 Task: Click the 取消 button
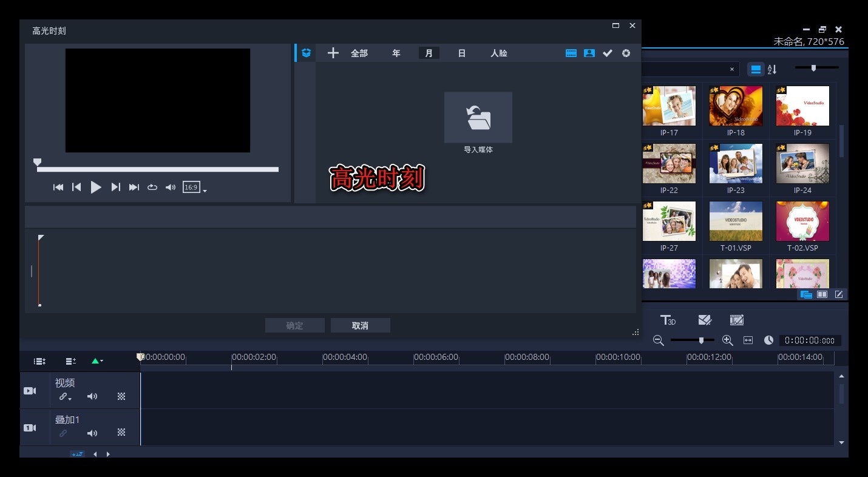pos(360,325)
